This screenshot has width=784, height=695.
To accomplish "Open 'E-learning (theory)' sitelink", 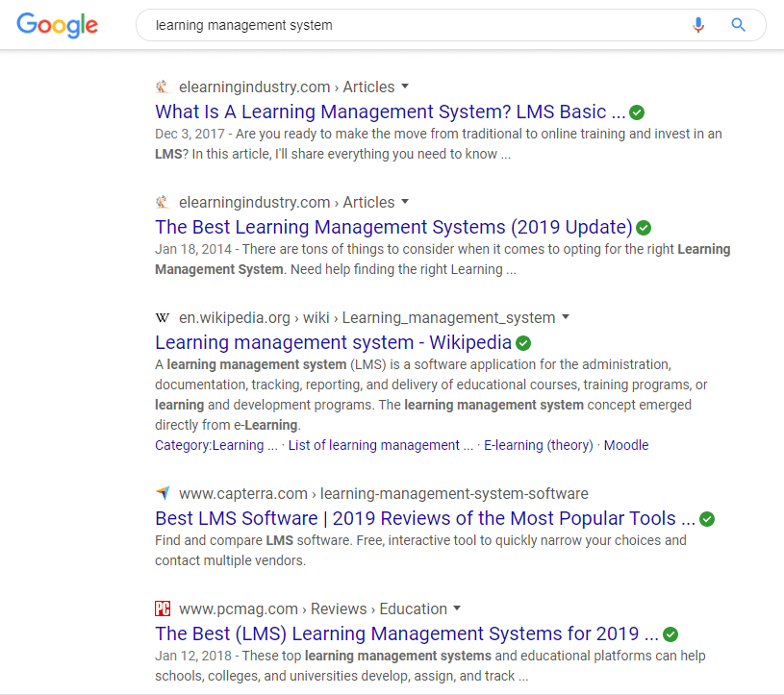I will click(x=538, y=445).
